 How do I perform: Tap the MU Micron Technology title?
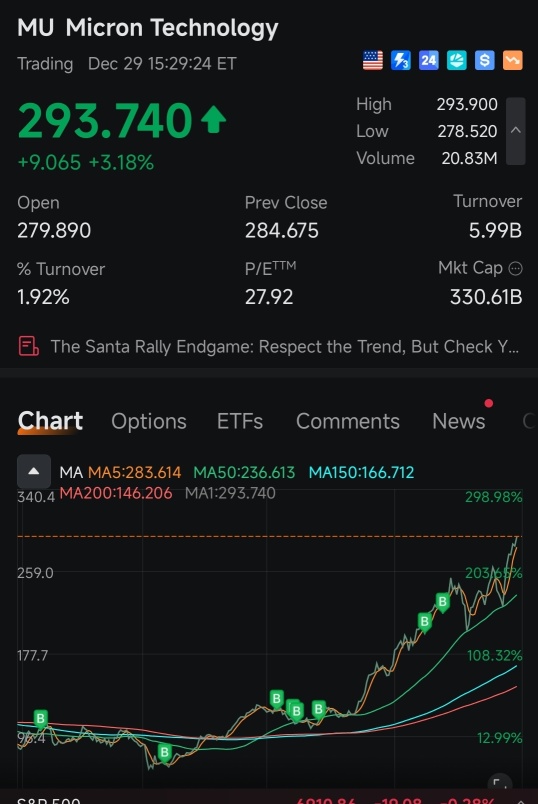pos(148,28)
